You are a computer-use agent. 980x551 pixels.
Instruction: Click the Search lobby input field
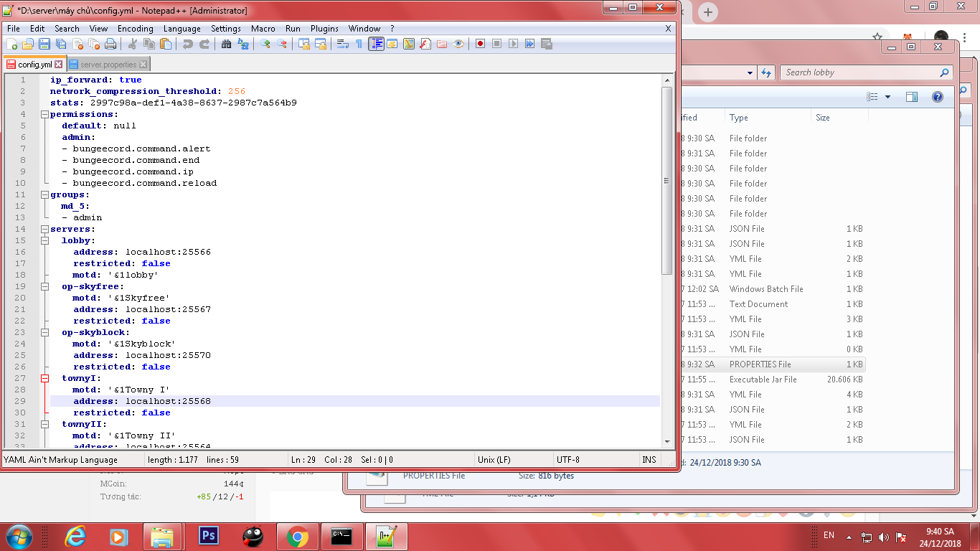859,72
